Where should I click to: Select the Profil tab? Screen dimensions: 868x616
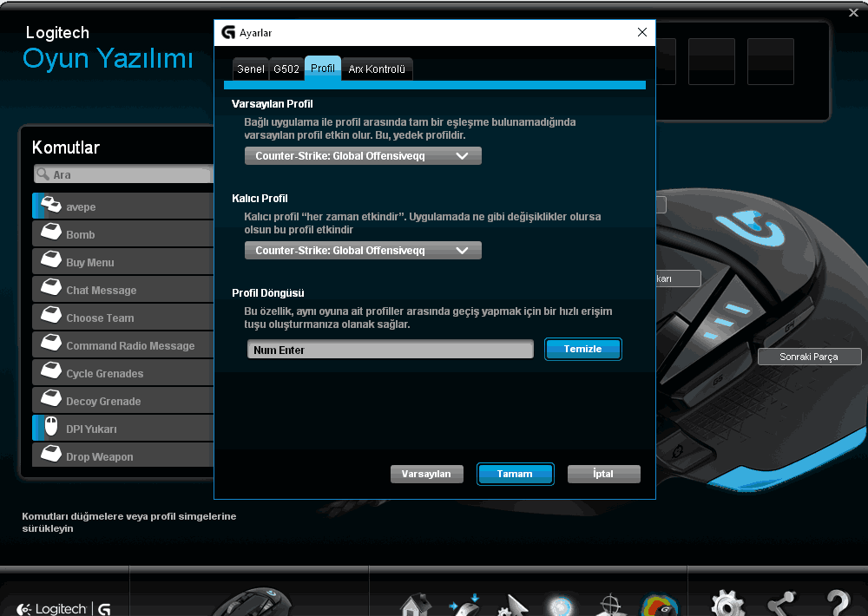coord(323,68)
